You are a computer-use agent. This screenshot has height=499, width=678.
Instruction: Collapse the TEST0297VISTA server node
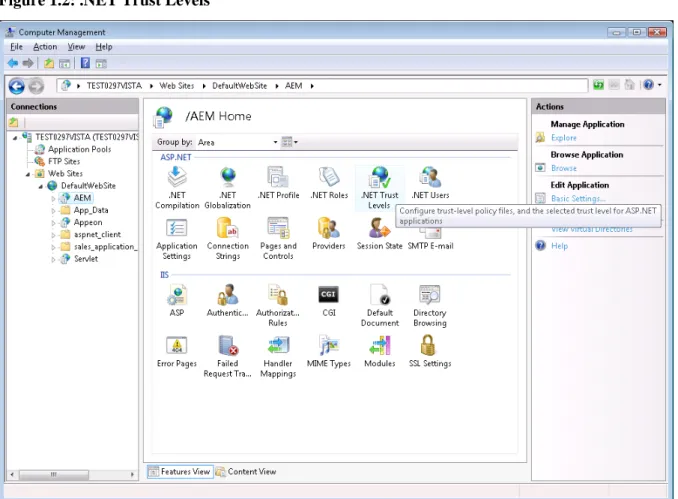(x=15, y=138)
